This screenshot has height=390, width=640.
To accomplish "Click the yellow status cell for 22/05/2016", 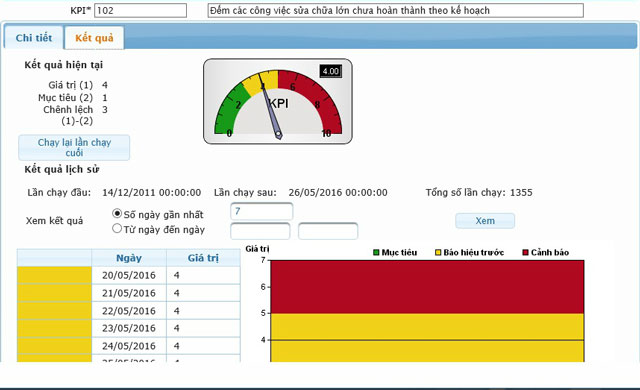I will point(54,311).
